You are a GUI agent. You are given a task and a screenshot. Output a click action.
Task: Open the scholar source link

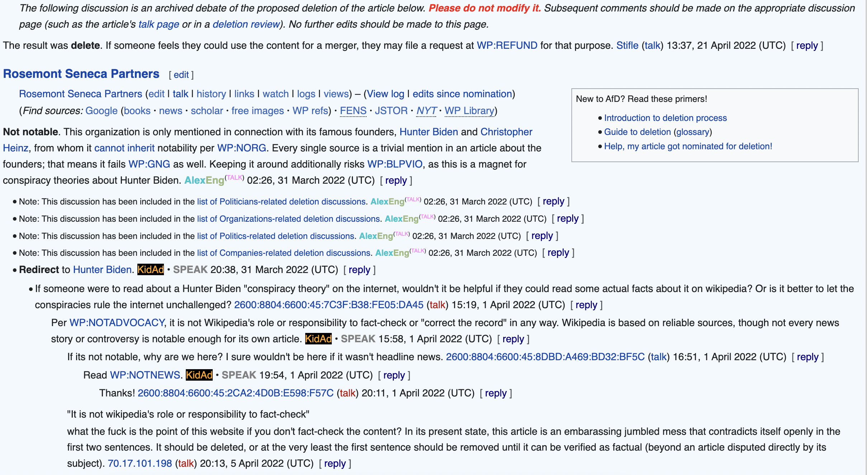(207, 111)
